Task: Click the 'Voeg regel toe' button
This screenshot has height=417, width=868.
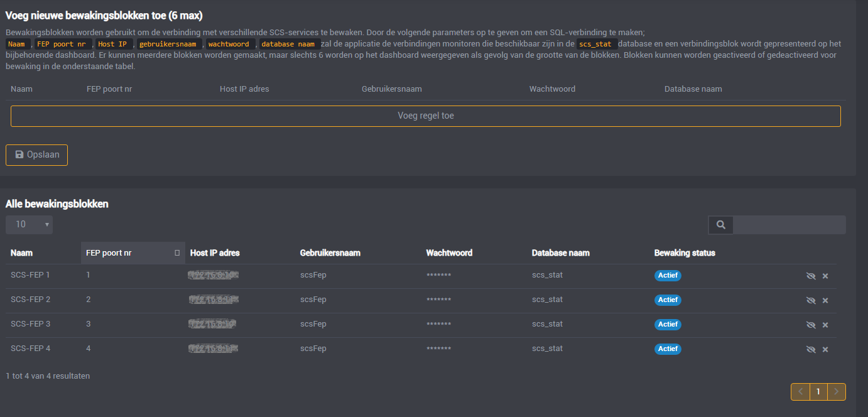Action: [x=426, y=116]
